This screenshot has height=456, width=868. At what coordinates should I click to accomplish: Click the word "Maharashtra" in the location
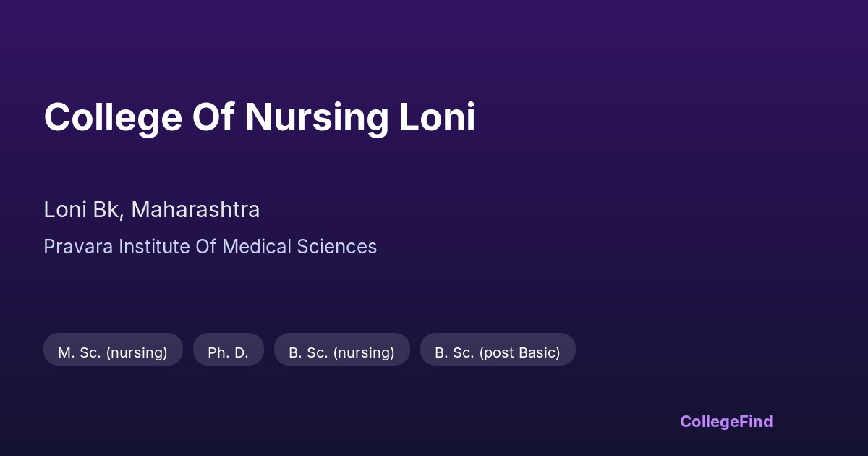pyautogui.click(x=195, y=210)
